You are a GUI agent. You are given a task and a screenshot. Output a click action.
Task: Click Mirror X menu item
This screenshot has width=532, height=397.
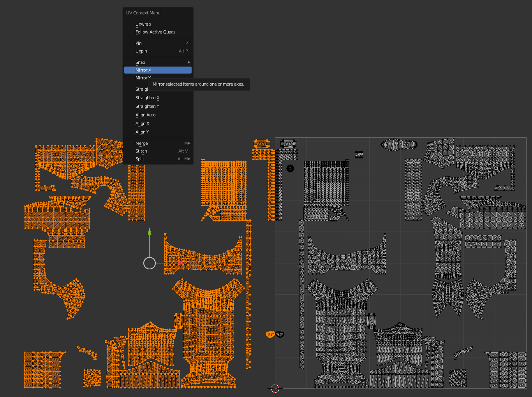click(x=158, y=70)
